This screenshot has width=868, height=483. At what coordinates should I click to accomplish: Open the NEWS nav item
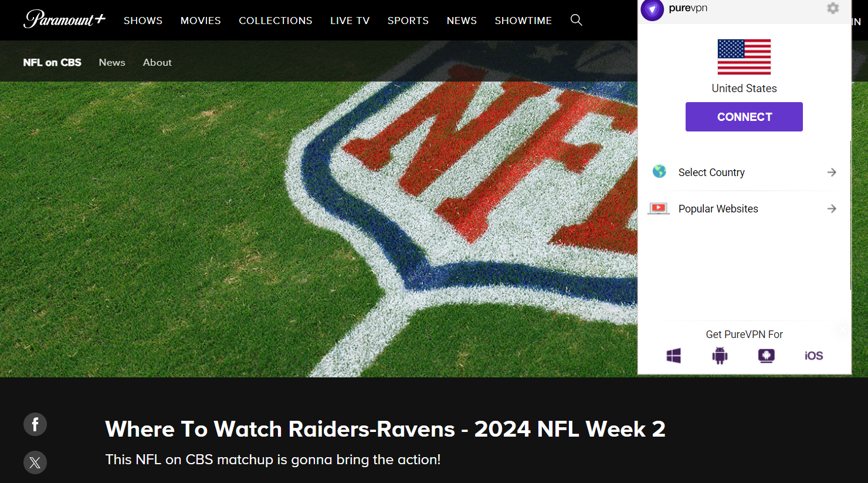[x=462, y=21]
